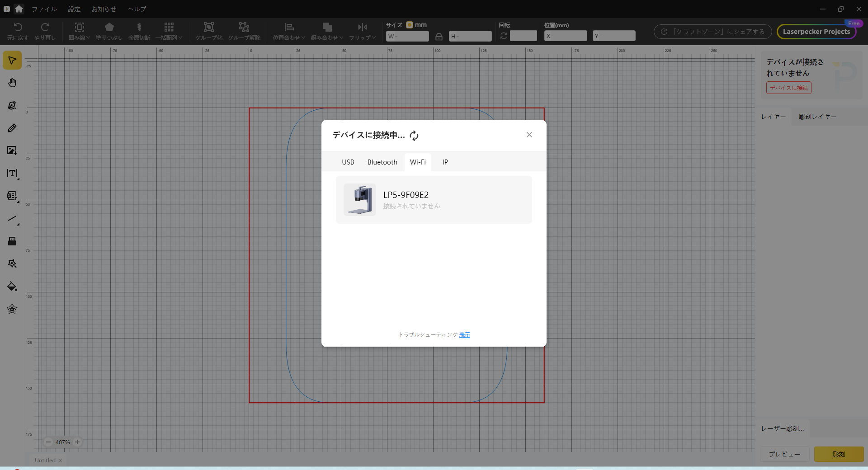Select the arrow selection tool
The image size is (868, 470).
pos(12,61)
